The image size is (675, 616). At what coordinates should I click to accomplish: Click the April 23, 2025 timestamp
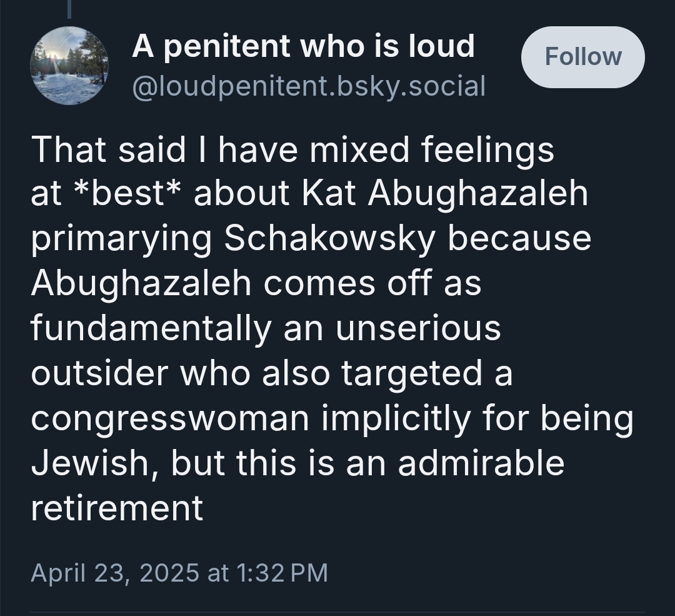pyautogui.click(x=179, y=572)
